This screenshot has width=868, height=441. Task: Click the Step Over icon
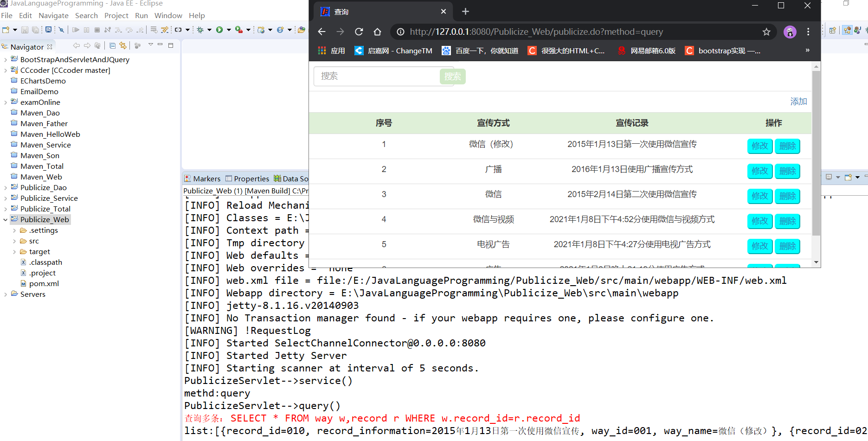point(129,30)
